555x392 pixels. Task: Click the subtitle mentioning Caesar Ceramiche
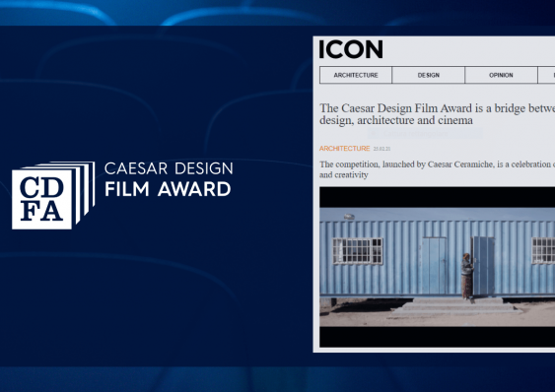tap(437, 169)
